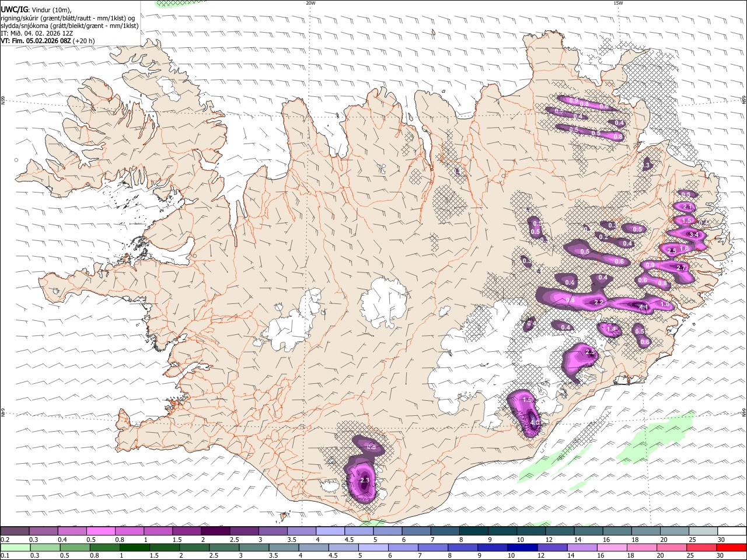
Task: Pick the darkest purple swatch between 2 and 2.5
Action: coord(215,531)
